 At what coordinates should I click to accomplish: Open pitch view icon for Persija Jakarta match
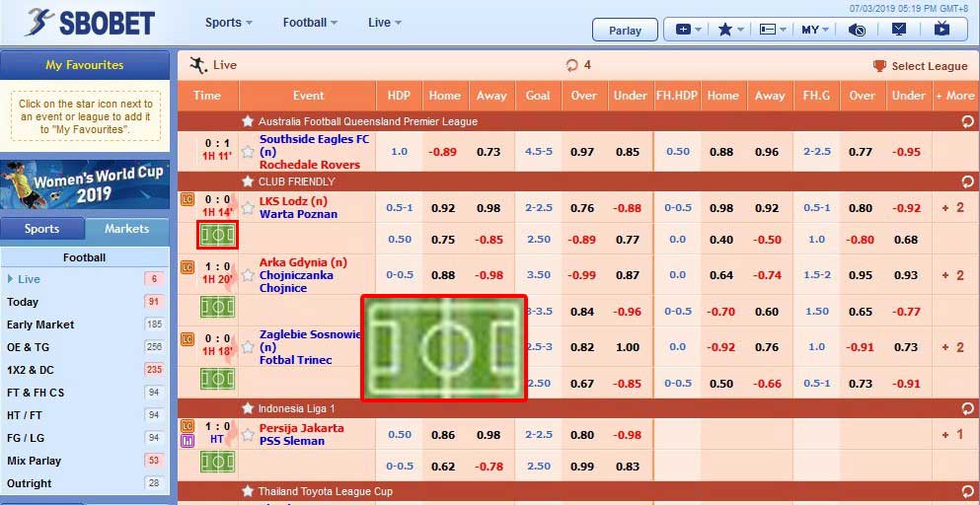click(x=217, y=462)
